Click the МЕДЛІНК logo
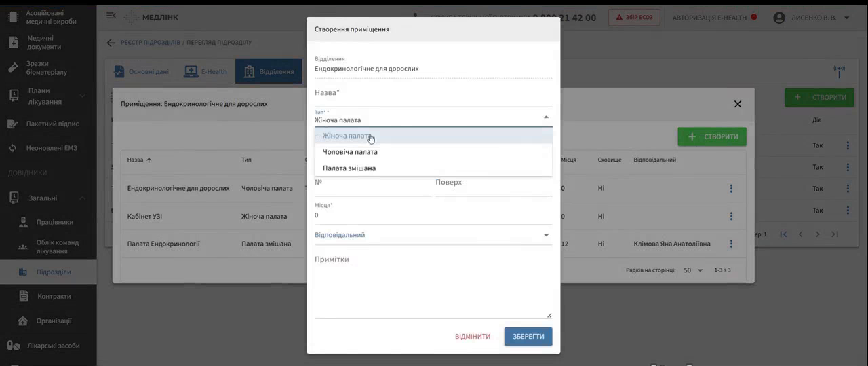 click(x=151, y=17)
